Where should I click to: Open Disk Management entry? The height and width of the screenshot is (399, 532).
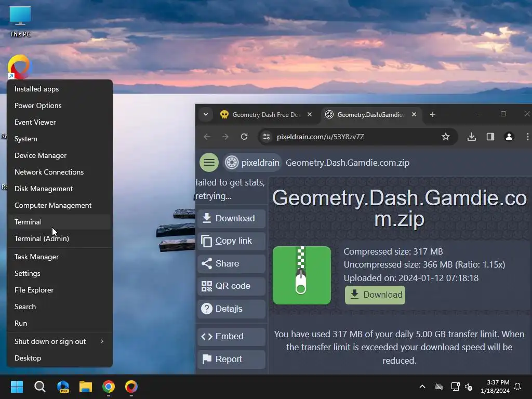pyautogui.click(x=60, y=189)
